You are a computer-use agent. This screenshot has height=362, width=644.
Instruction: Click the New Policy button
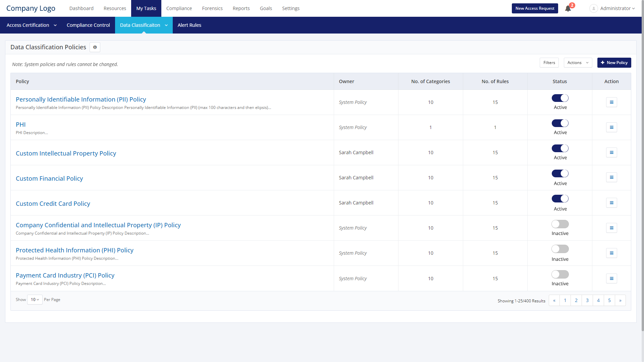[x=614, y=63]
